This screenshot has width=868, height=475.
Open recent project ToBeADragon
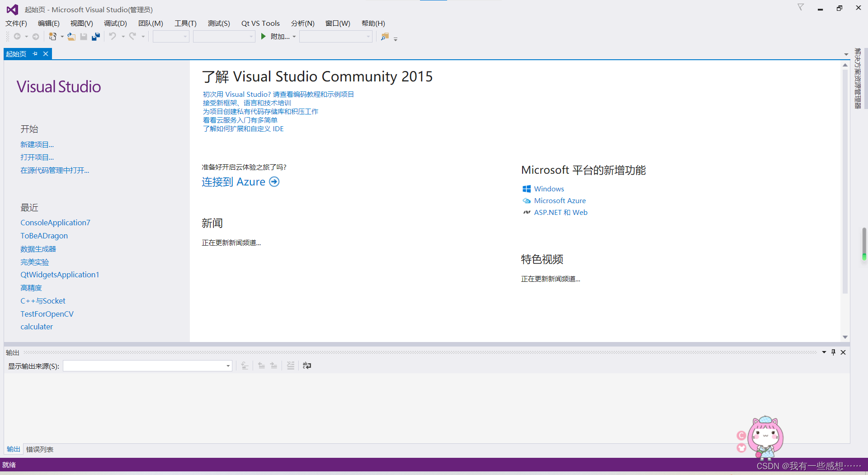click(44, 236)
